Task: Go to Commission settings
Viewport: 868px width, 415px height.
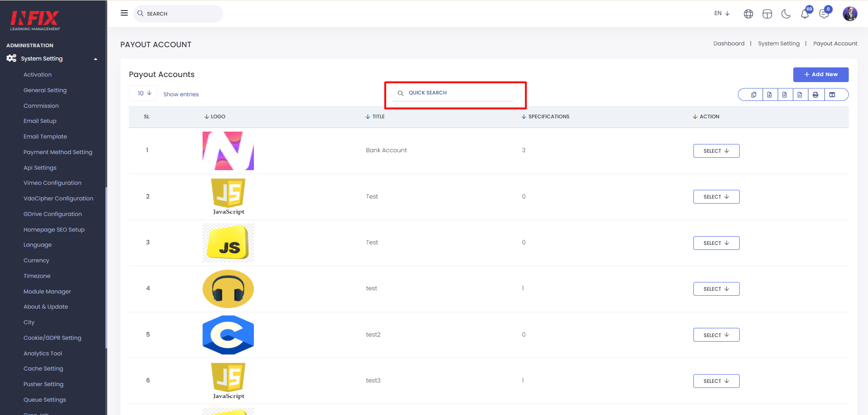Action: 41,106
